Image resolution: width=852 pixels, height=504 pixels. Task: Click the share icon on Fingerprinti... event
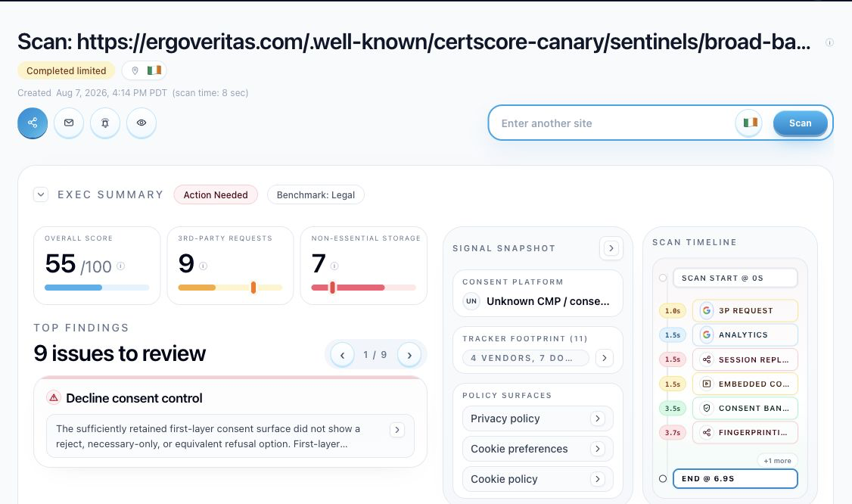[707, 433]
